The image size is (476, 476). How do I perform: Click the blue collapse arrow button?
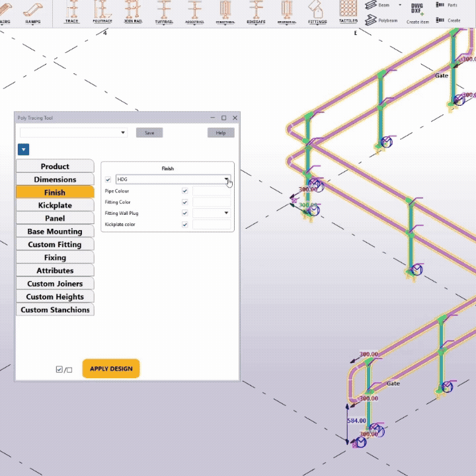(x=24, y=150)
